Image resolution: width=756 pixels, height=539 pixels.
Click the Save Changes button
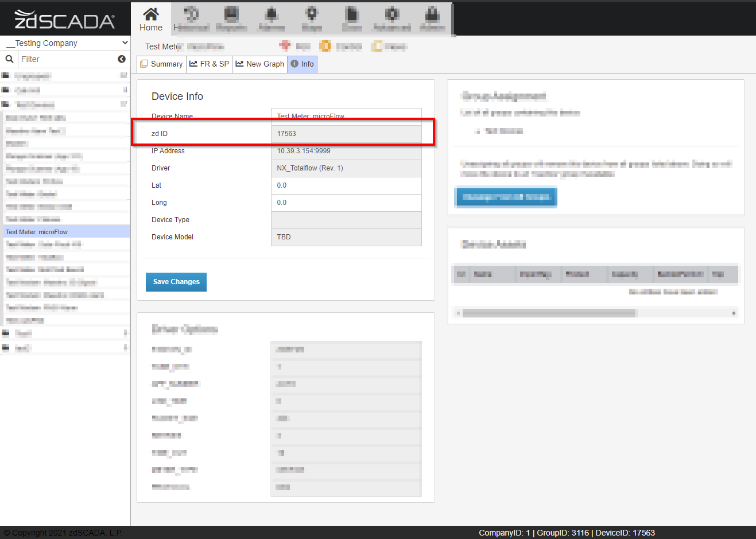coord(176,282)
